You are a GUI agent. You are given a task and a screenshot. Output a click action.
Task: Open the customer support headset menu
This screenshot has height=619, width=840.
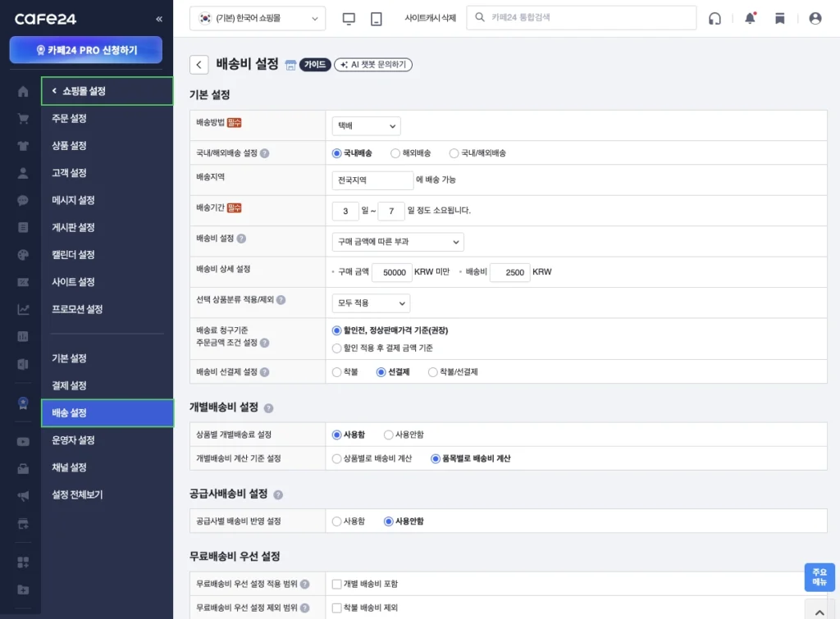pyautogui.click(x=714, y=18)
